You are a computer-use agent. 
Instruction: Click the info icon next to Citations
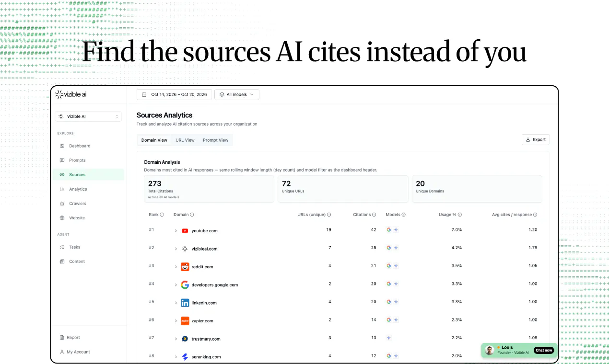pos(374,215)
